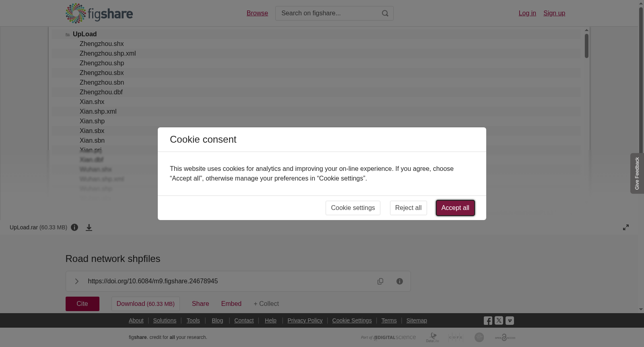Click the search magnifier icon
Image resolution: width=644 pixels, height=347 pixels.
[385, 13]
